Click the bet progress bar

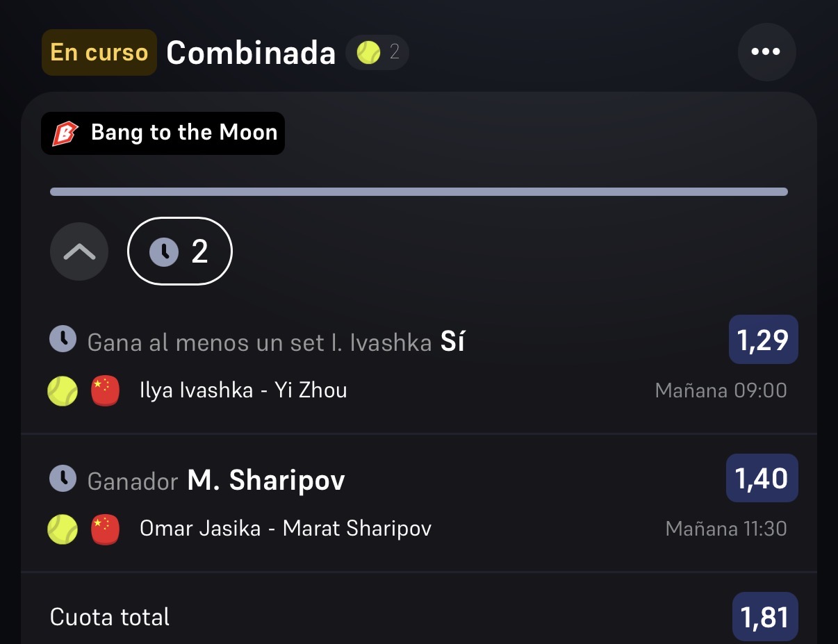[x=419, y=192]
